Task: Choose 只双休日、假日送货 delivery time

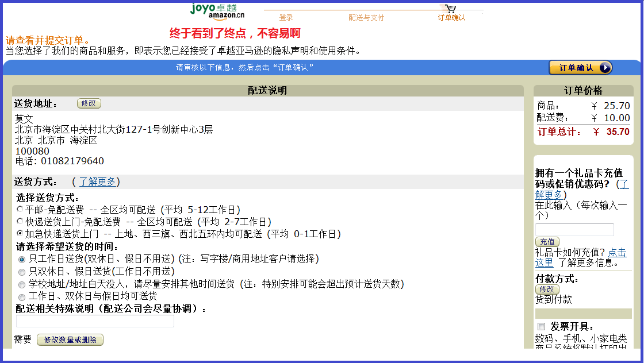Action: pos(22,272)
